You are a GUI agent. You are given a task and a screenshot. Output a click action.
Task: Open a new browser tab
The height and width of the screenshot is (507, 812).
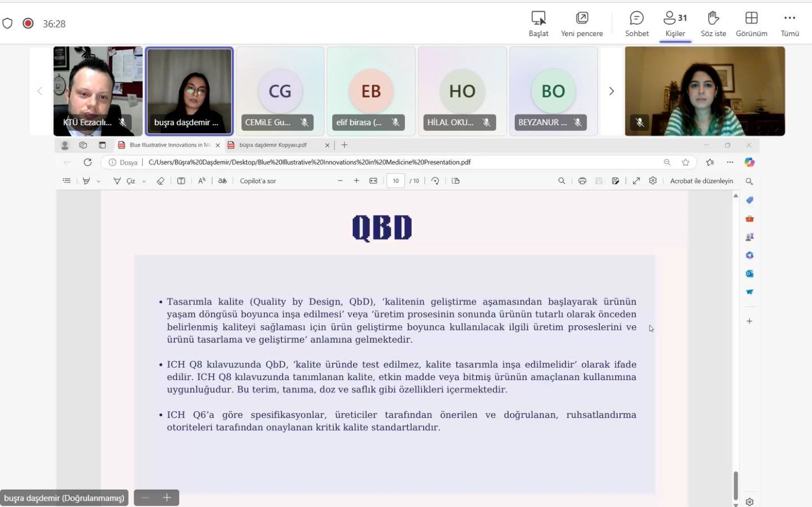click(x=344, y=145)
